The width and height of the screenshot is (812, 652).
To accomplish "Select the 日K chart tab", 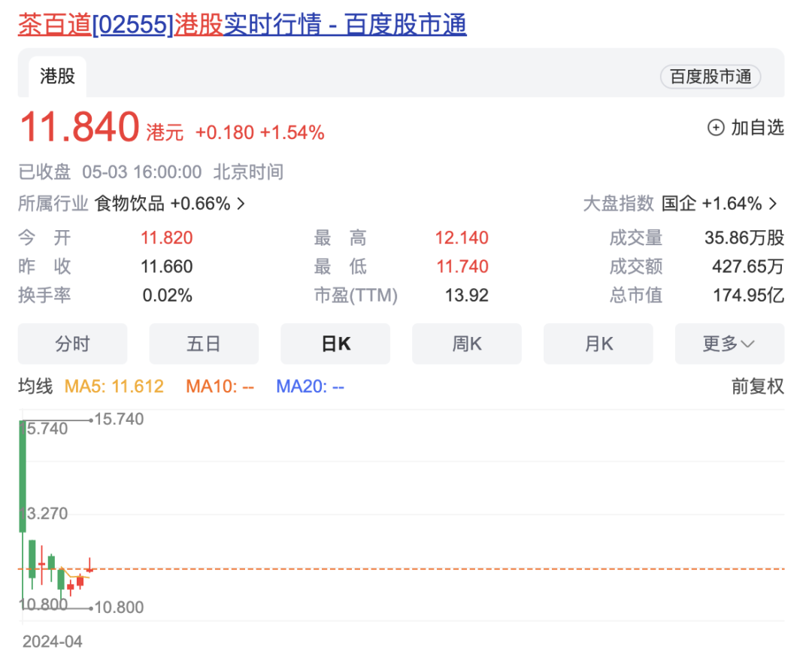I will coord(335,344).
